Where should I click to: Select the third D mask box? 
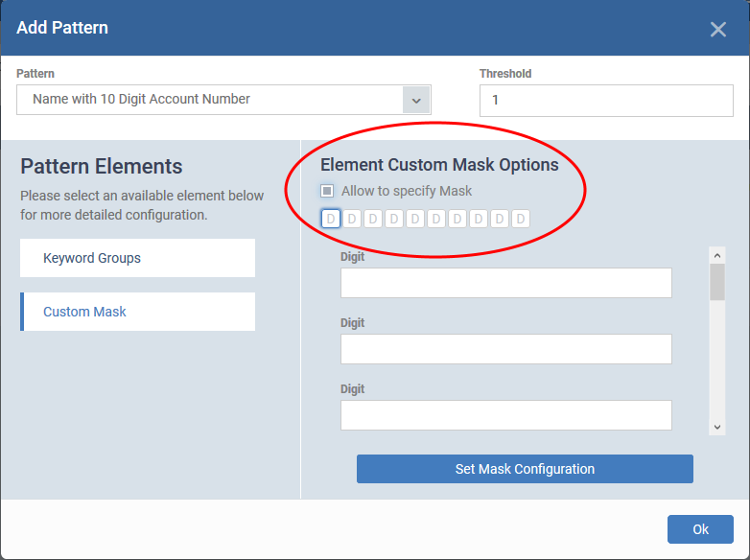tap(373, 219)
